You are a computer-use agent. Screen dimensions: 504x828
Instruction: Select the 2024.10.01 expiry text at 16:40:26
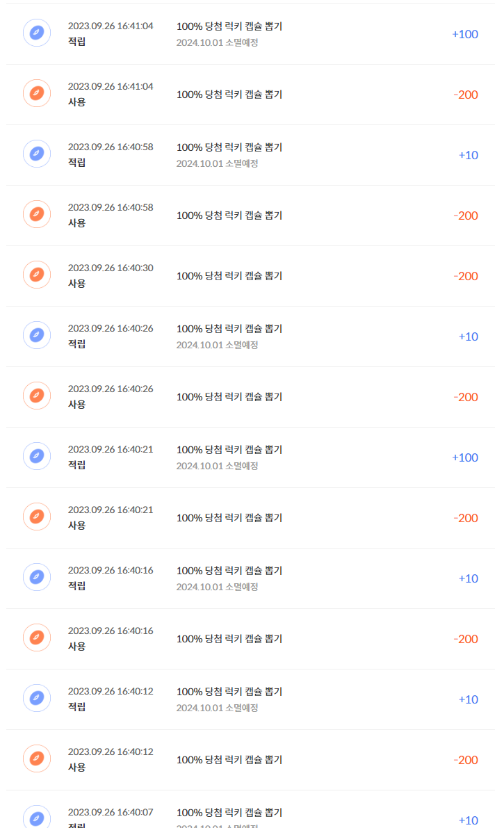pyautogui.click(x=217, y=345)
